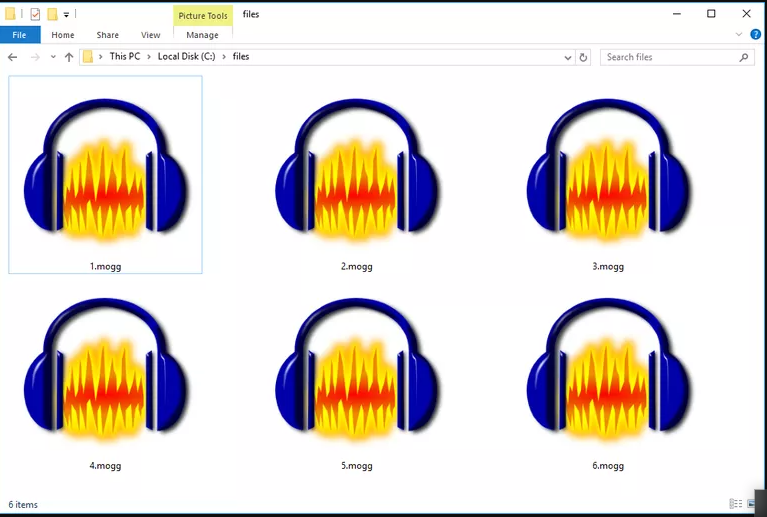Open the Manage tab under Picture Tools
The height and width of the screenshot is (517, 767).
point(203,35)
